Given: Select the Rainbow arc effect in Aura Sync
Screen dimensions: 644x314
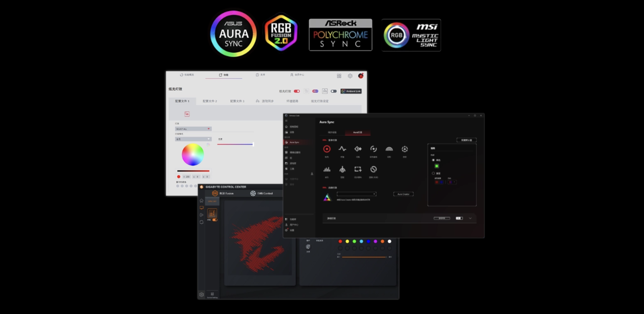Looking at the screenshot, I should click(389, 149).
